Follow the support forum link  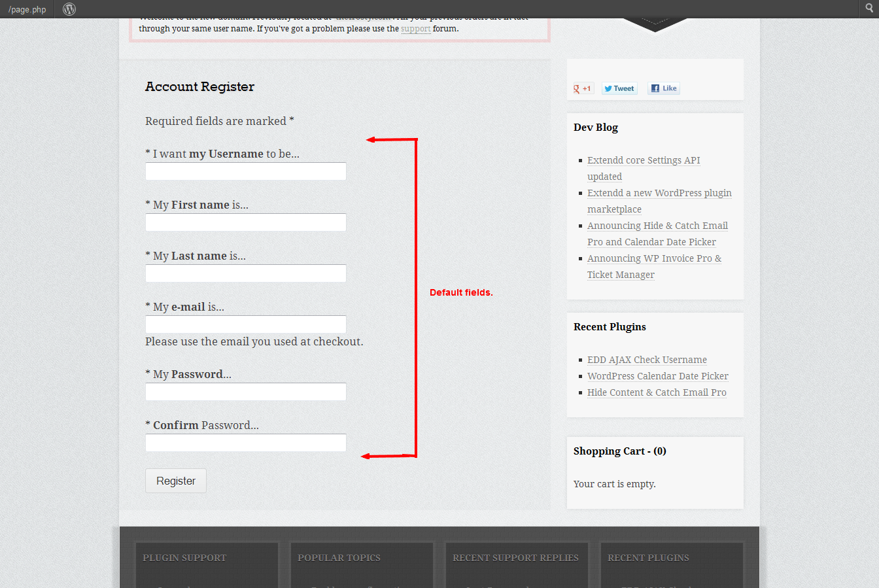415,29
